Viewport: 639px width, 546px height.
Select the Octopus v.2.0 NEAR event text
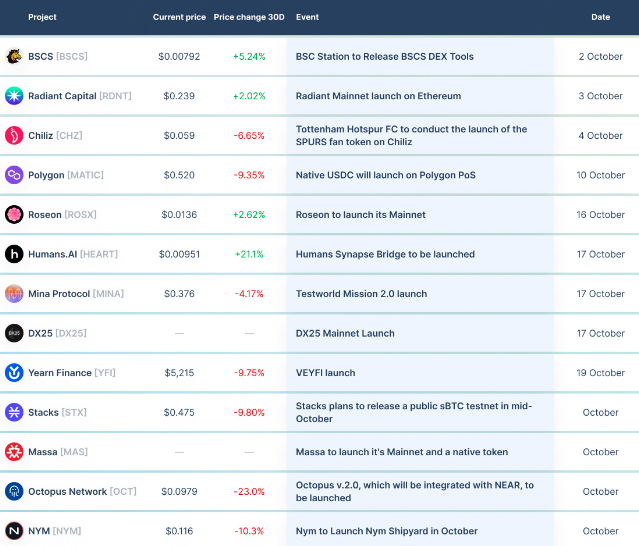coord(415,491)
